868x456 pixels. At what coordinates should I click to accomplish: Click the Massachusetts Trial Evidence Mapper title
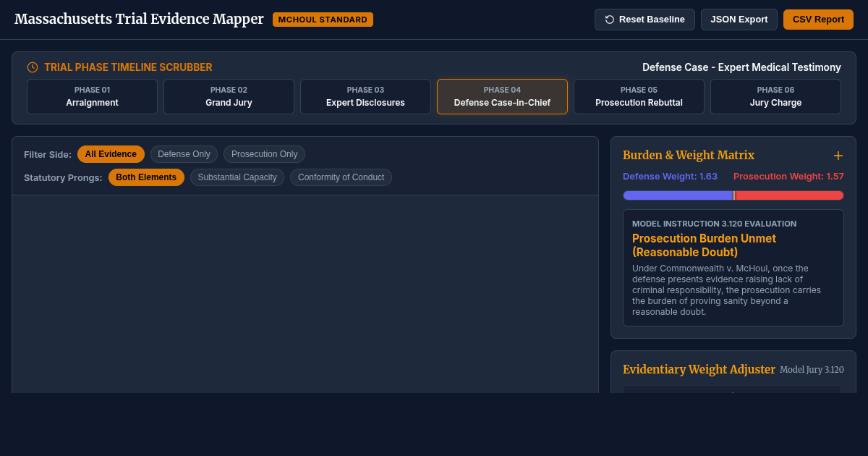click(139, 20)
